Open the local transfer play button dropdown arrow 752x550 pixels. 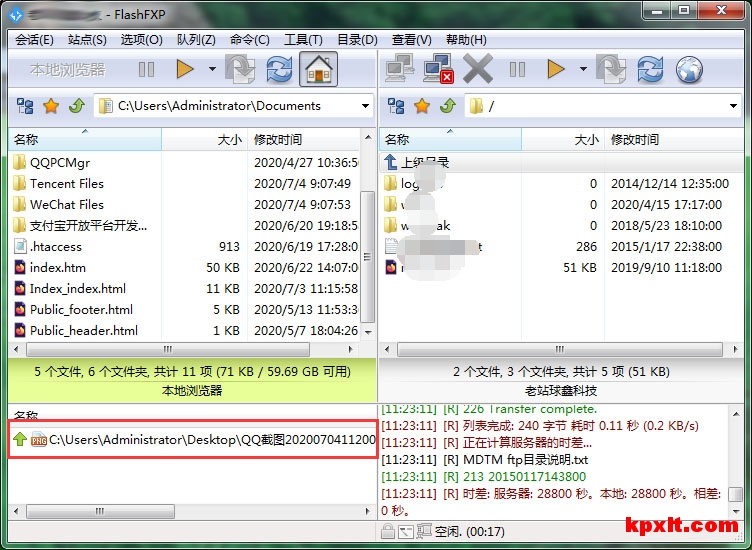pyautogui.click(x=212, y=69)
